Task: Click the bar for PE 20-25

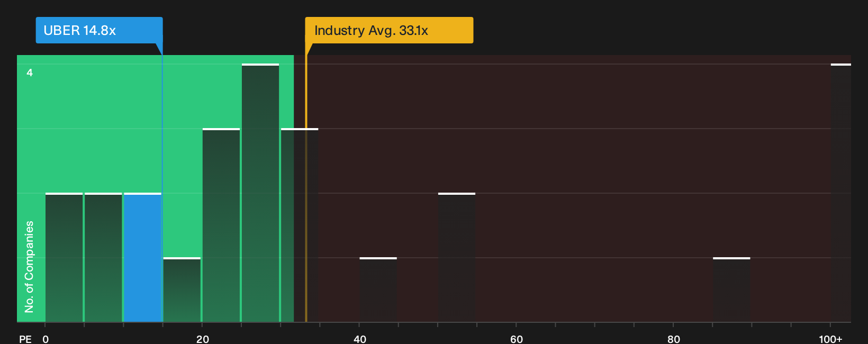Action: point(221,225)
